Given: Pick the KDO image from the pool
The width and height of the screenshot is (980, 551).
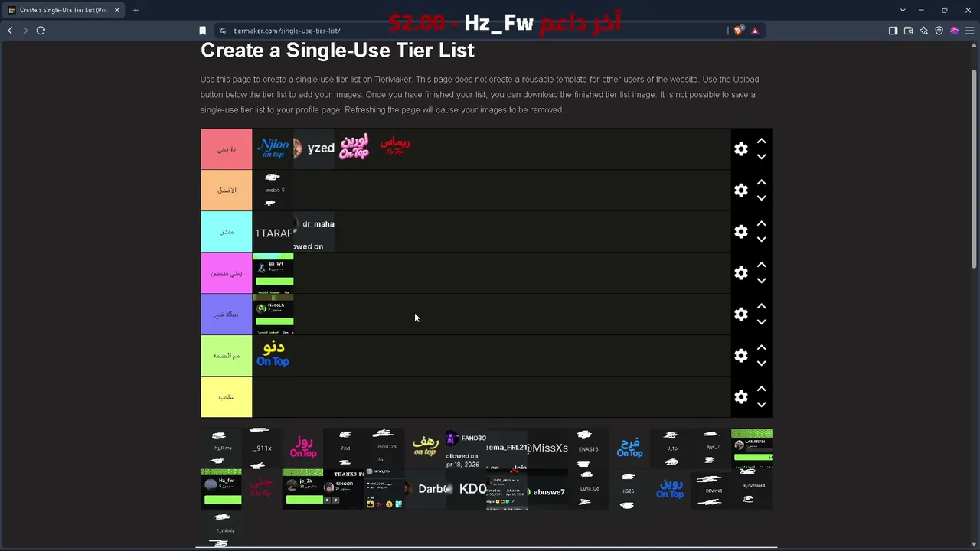Looking at the screenshot, I should (x=465, y=489).
